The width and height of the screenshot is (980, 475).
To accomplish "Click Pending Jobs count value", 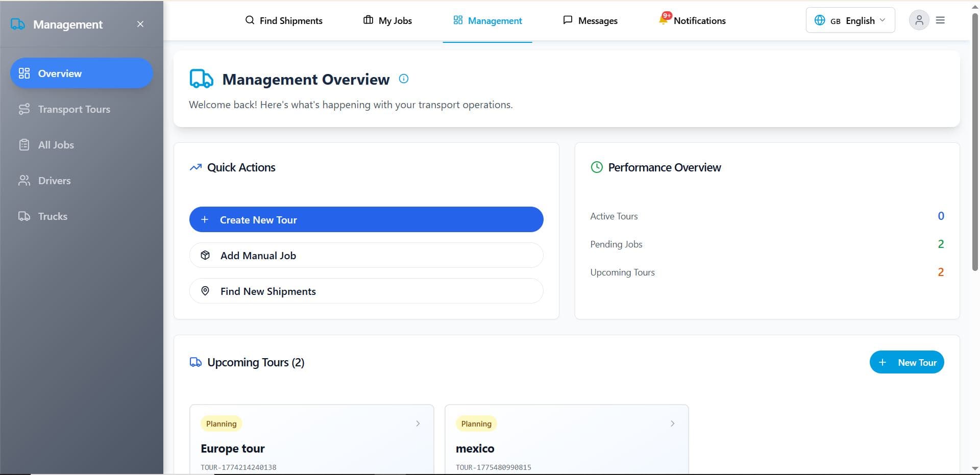I will tap(941, 244).
